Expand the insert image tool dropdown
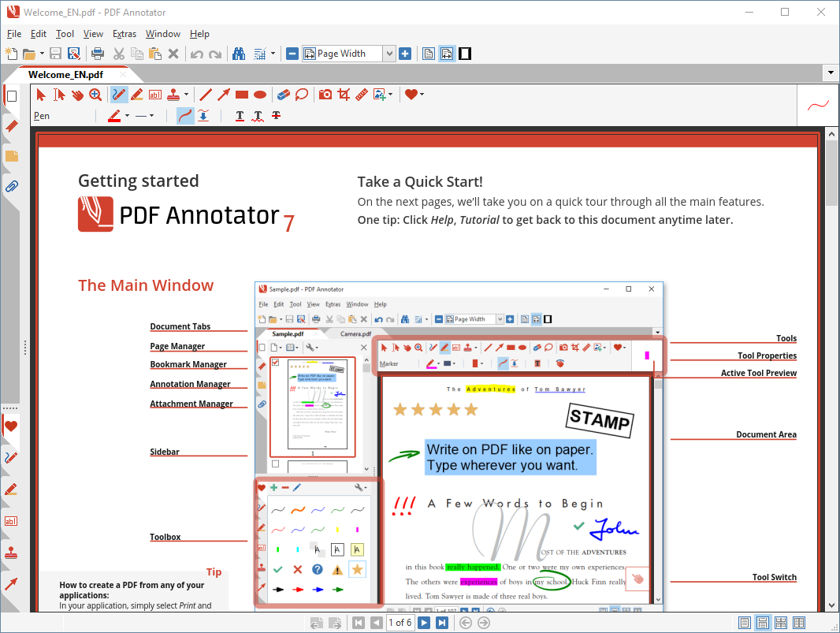 (391, 95)
